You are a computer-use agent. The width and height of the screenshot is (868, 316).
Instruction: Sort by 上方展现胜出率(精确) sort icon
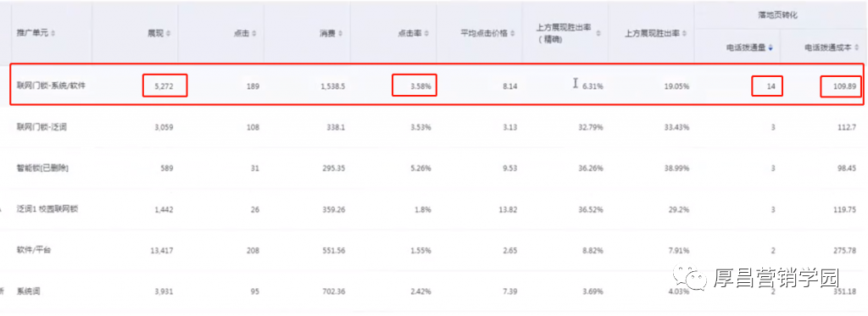598,35
